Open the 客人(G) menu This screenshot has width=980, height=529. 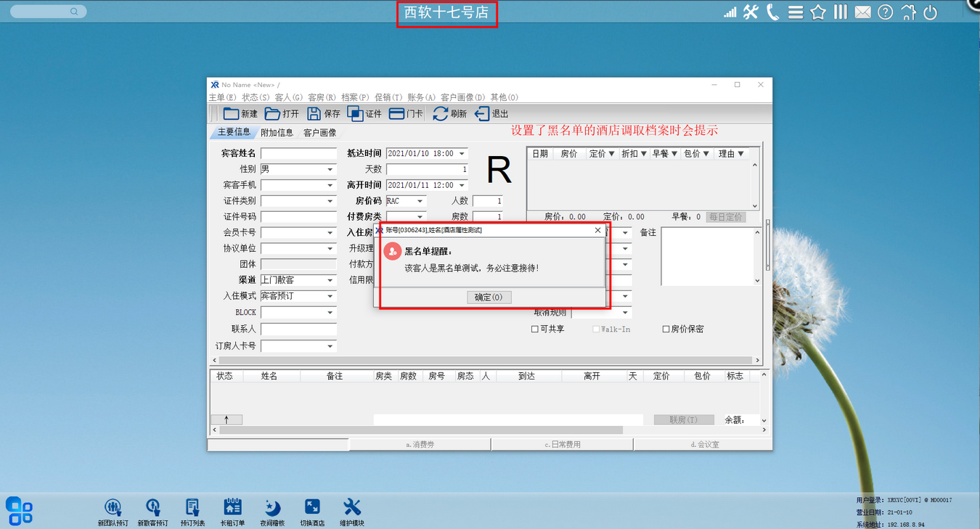pos(288,97)
